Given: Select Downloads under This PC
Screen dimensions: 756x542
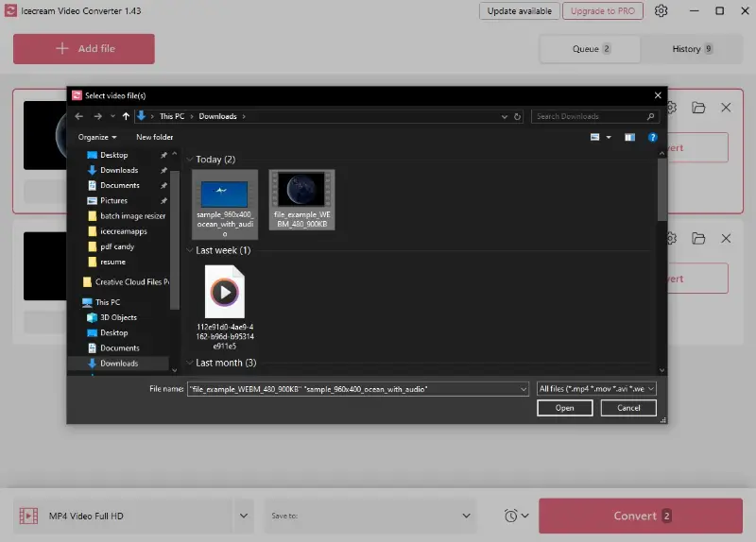Looking at the screenshot, I should (119, 364).
